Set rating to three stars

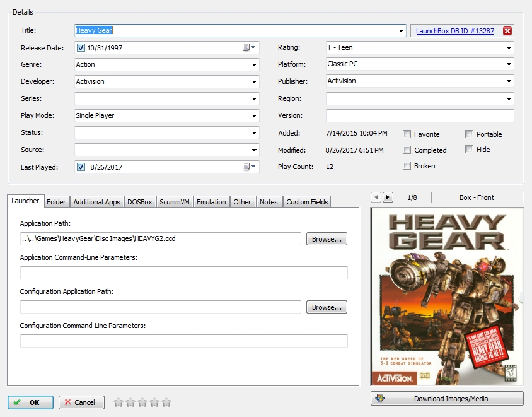(x=142, y=402)
